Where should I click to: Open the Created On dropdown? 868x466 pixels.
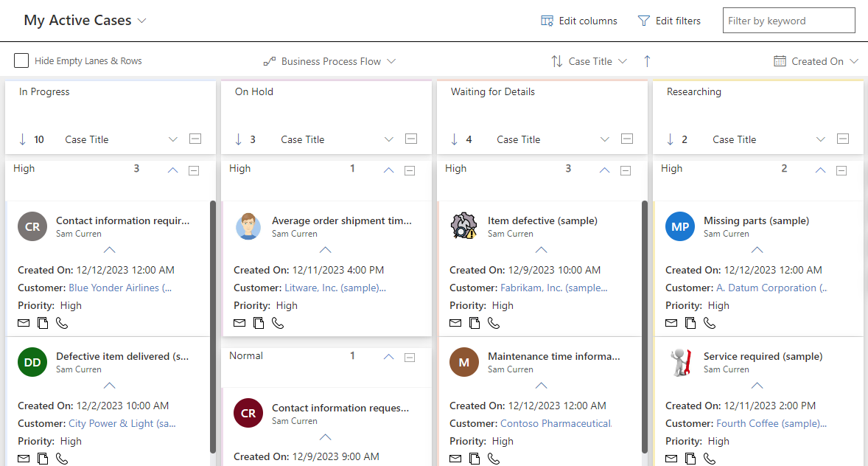tap(855, 61)
